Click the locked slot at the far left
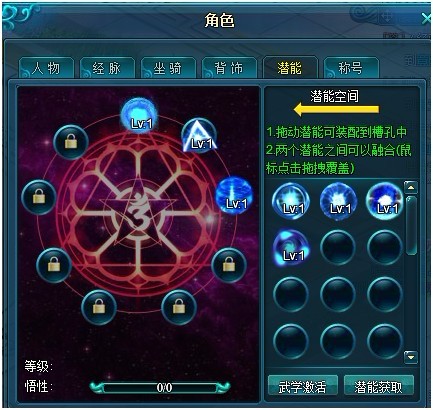 (x=39, y=197)
